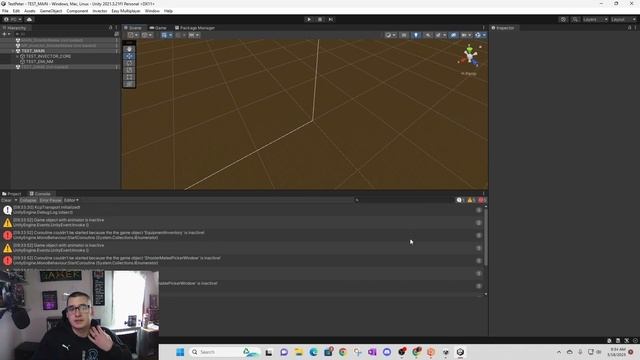Click the Step frame button

coord(331,19)
